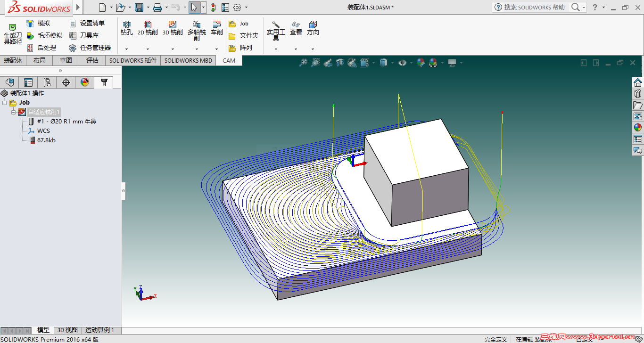Screen dimensions: 644x343
Task: Click the 方向 orientation tool
Action: [x=313, y=28]
